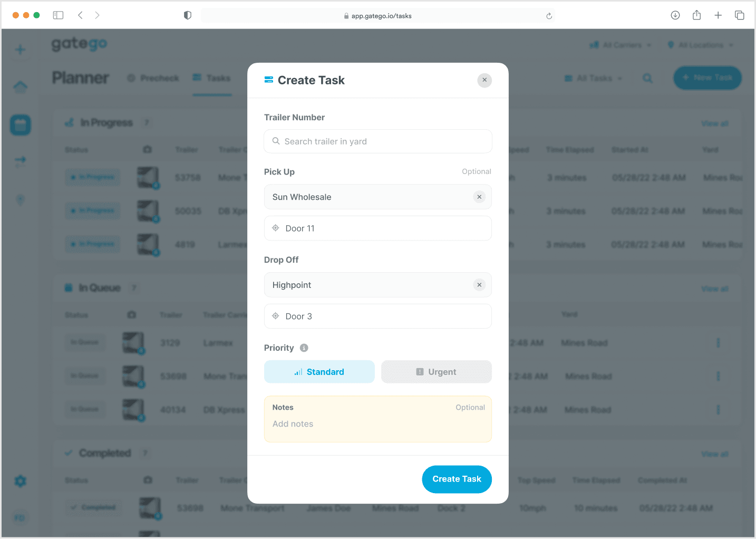Open the All Carriers dropdown
The height and width of the screenshot is (539, 756).
[x=621, y=45]
